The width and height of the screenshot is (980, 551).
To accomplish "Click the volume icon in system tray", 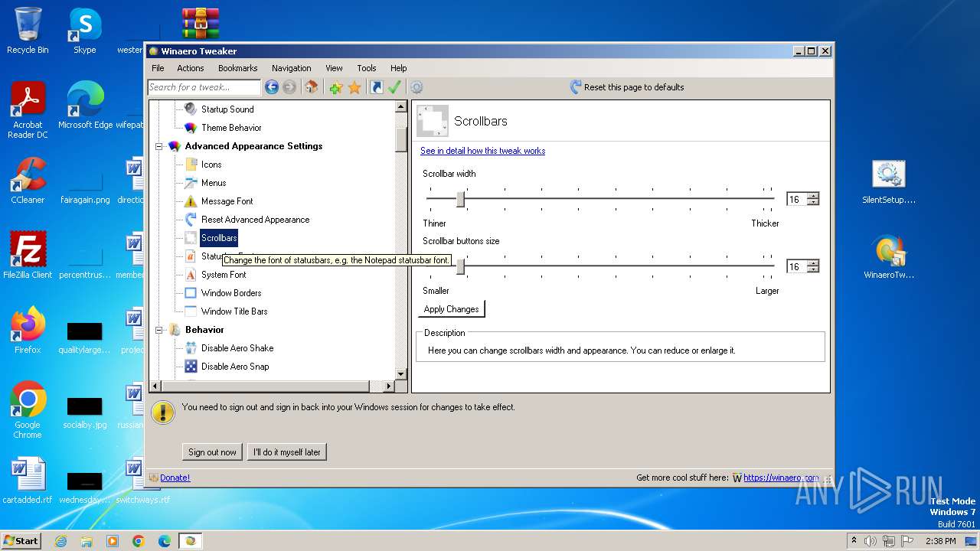I will tap(871, 541).
